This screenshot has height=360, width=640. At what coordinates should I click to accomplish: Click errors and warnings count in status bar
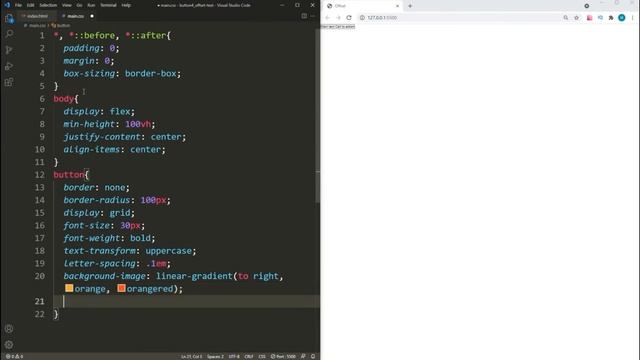[x=14, y=356]
